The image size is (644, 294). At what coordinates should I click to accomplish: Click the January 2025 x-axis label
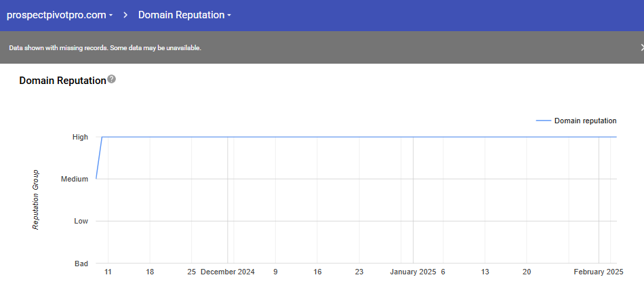click(413, 272)
